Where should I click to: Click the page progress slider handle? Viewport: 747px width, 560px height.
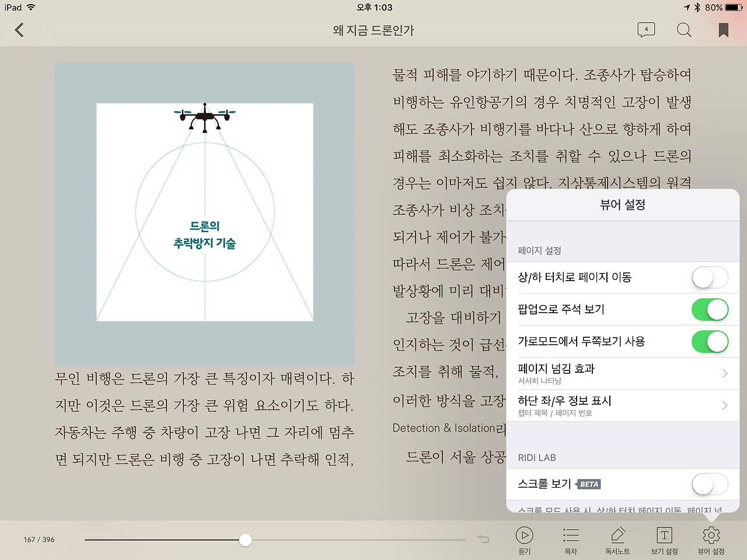pos(246,540)
